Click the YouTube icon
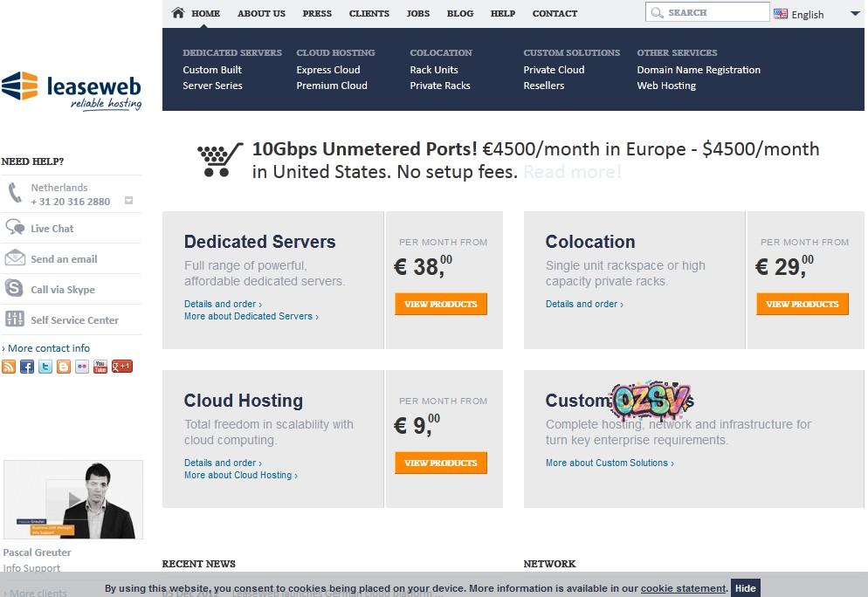 click(100, 367)
